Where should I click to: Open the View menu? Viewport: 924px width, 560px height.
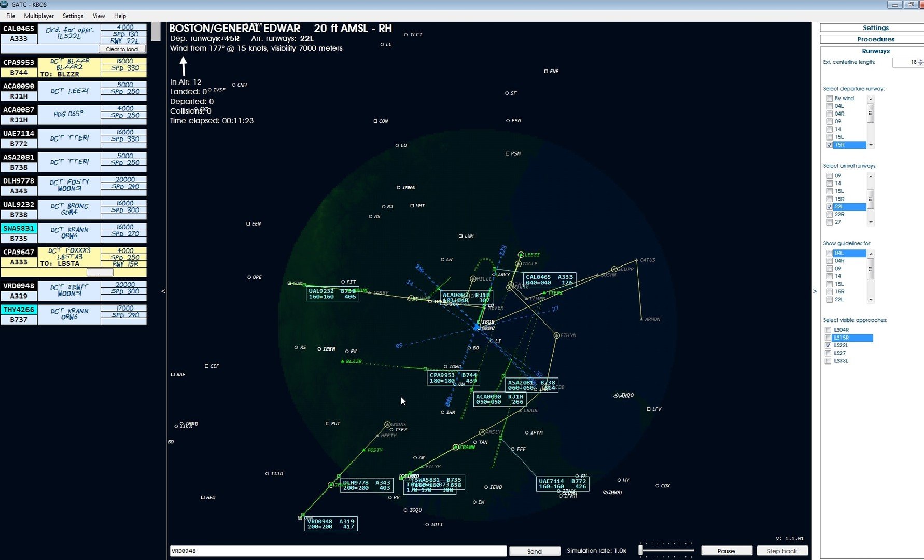click(x=98, y=16)
